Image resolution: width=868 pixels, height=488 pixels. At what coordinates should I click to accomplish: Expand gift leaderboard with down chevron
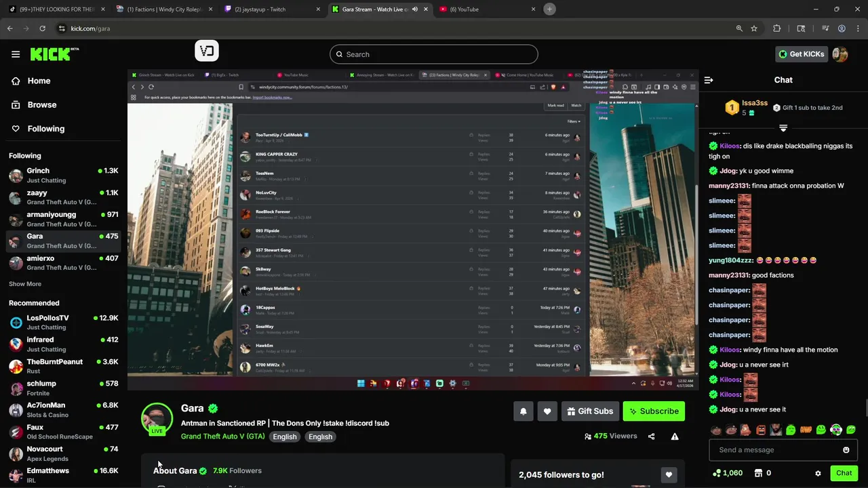click(783, 128)
